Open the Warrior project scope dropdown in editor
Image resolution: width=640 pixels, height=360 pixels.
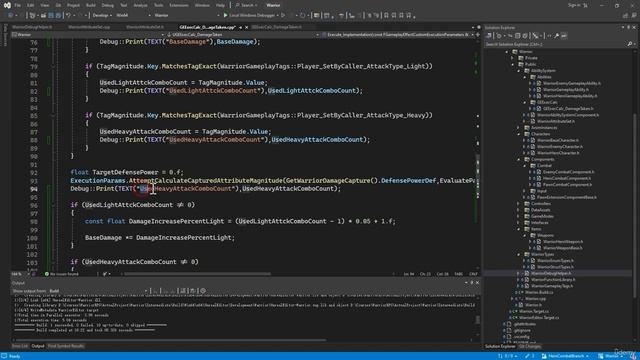pyautogui.click(x=88, y=35)
